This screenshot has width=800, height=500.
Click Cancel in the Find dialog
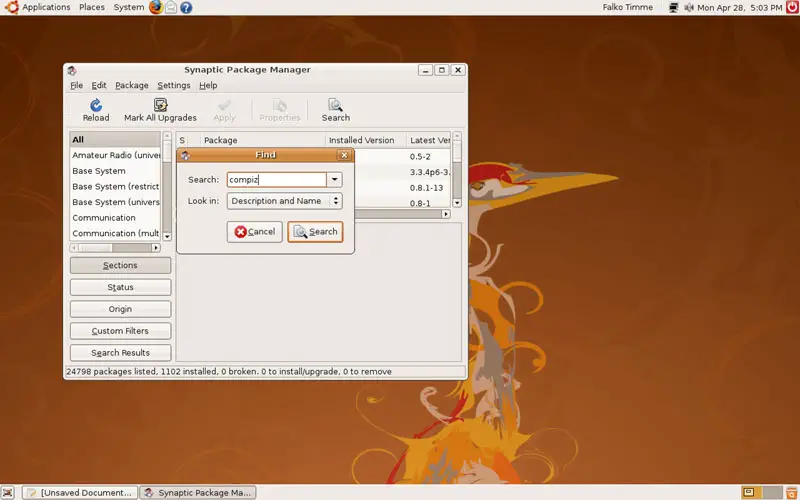click(x=255, y=232)
